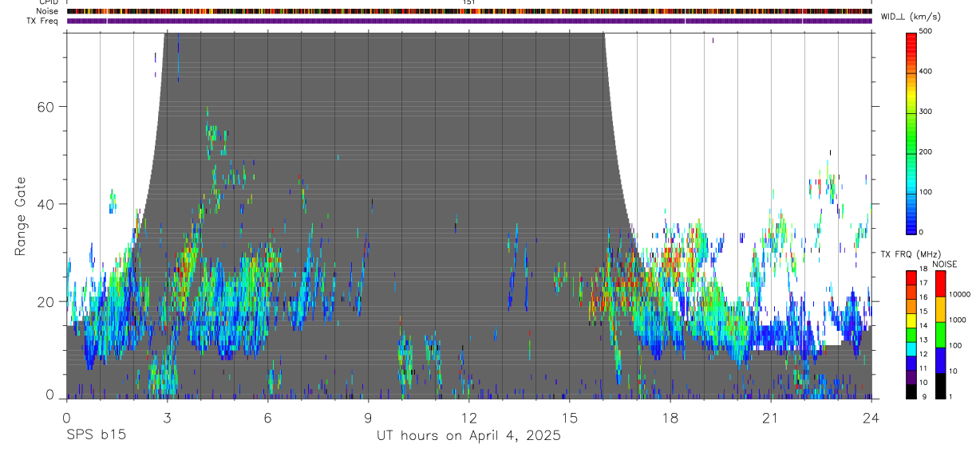The image size is (980, 452).
Task: Click the 'SPS b15' radar beam label
Action: tap(96, 436)
